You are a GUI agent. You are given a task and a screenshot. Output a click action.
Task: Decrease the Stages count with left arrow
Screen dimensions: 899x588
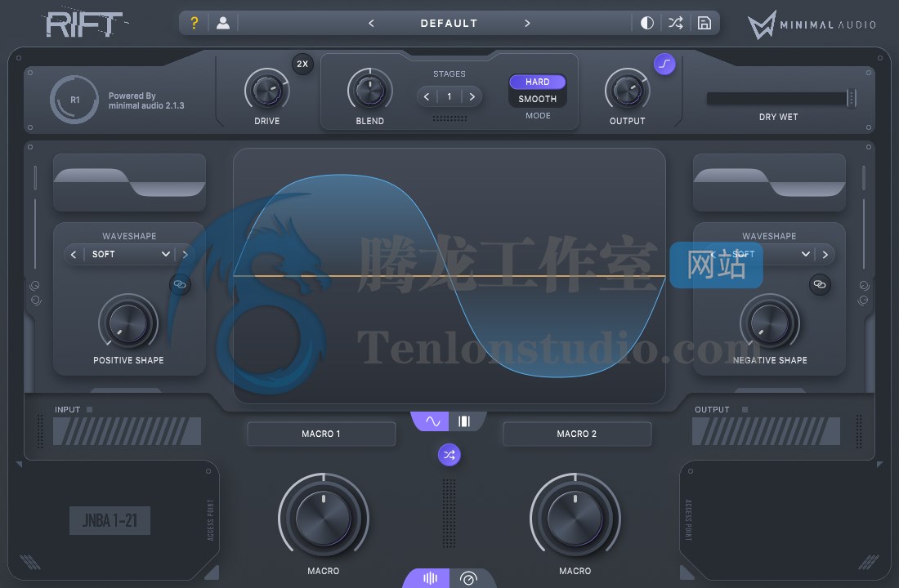[427, 97]
